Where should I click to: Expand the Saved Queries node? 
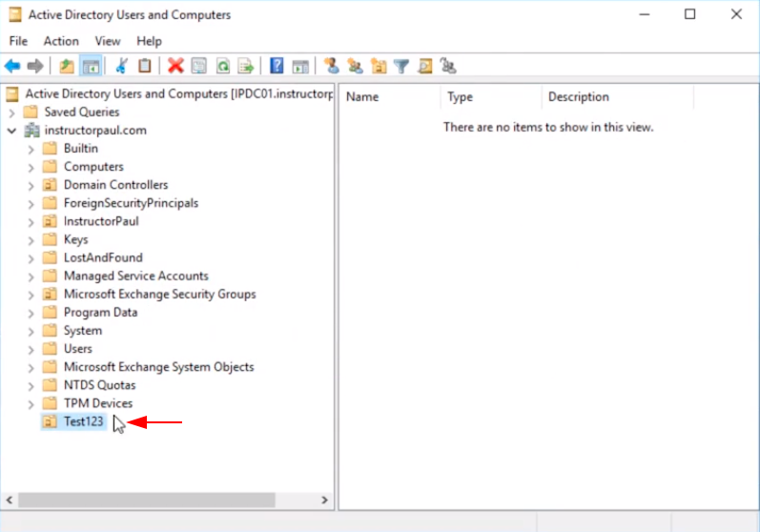[x=12, y=113]
